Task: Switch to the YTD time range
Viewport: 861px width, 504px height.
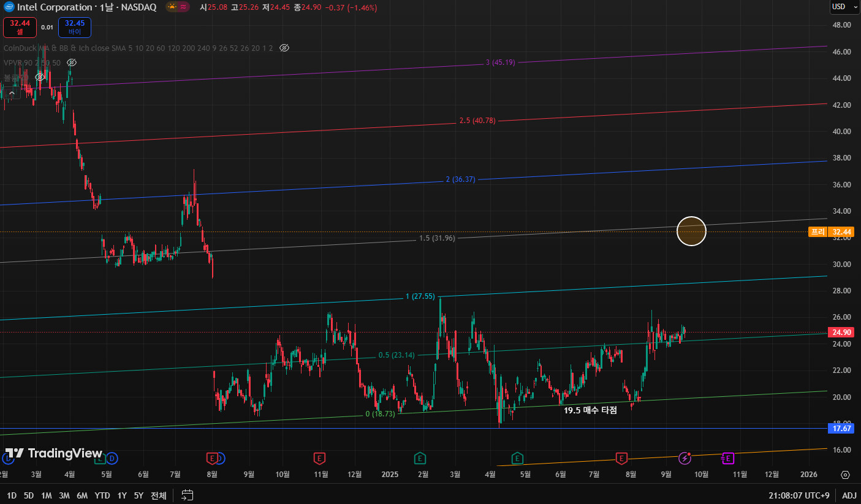Action: click(x=102, y=495)
